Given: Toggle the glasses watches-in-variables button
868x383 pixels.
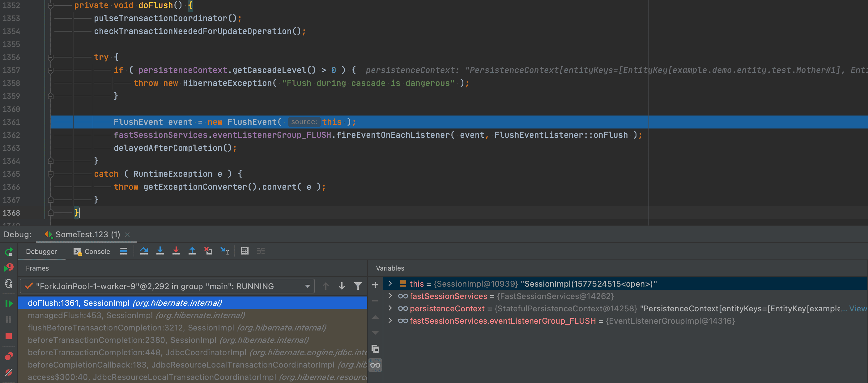Looking at the screenshot, I should [375, 365].
